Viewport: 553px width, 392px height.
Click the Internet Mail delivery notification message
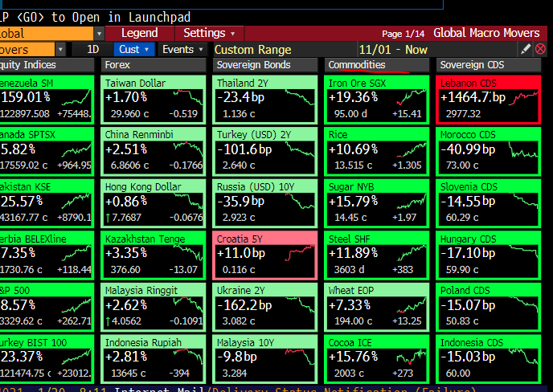coord(295,389)
